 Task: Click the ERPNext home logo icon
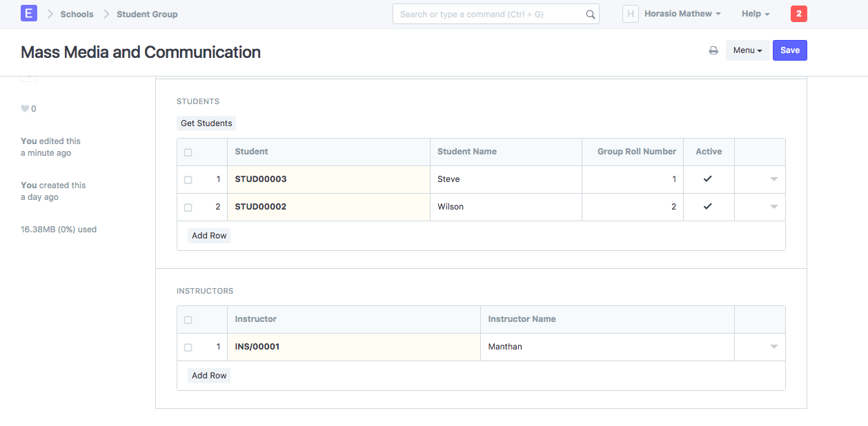click(29, 13)
